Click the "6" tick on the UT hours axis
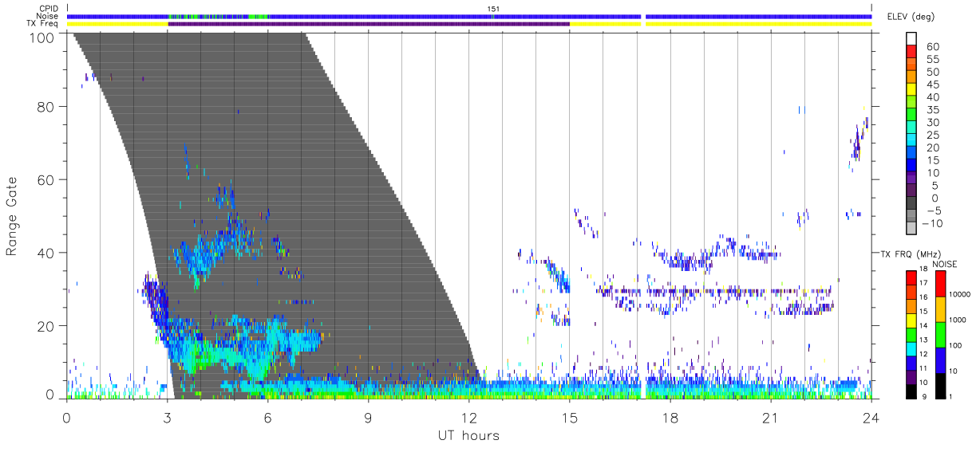This screenshot has height=452, width=980. point(267,417)
